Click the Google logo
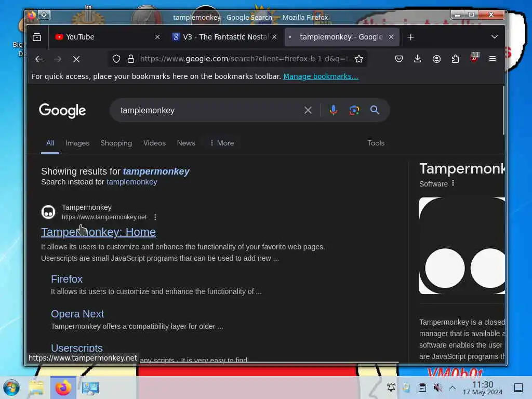Image resolution: width=532 pixels, height=399 pixels. coord(62,110)
